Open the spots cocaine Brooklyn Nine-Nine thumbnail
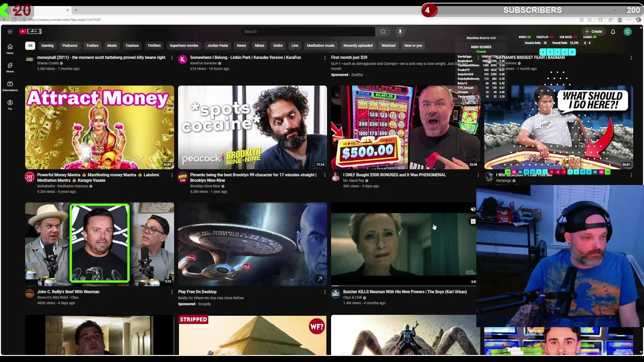 [x=253, y=127]
